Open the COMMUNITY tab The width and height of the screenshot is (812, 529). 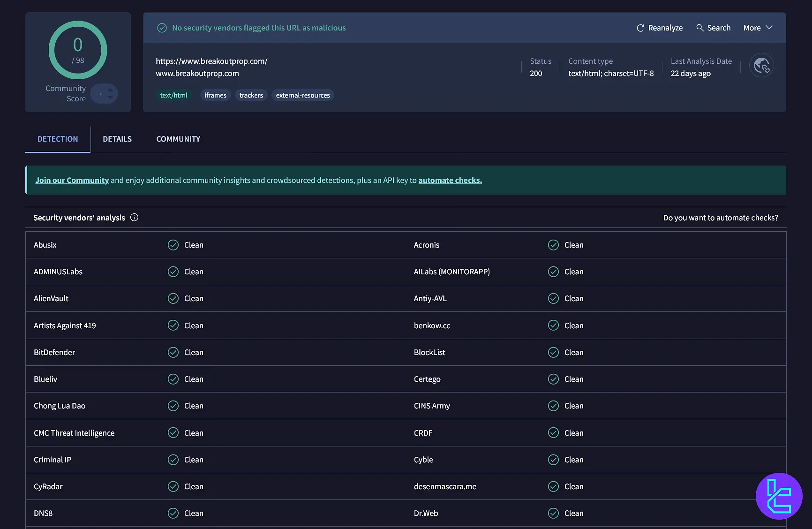[x=178, y=139]
